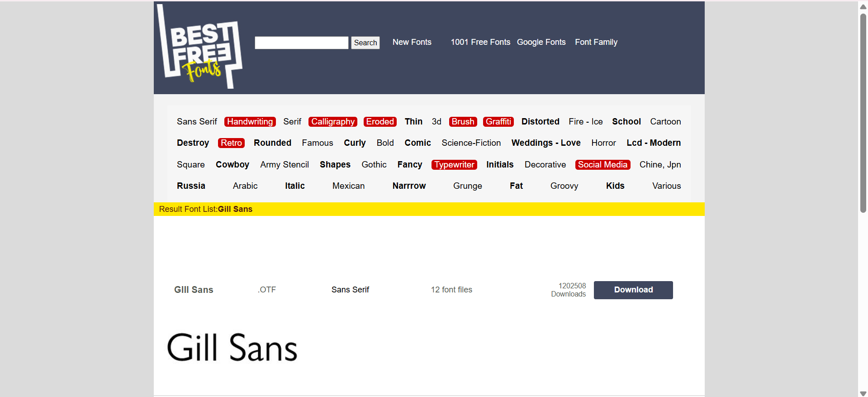This screenshot has height=397, width=868.
Task: Open the Grunge category
Action: pos(468,186)
